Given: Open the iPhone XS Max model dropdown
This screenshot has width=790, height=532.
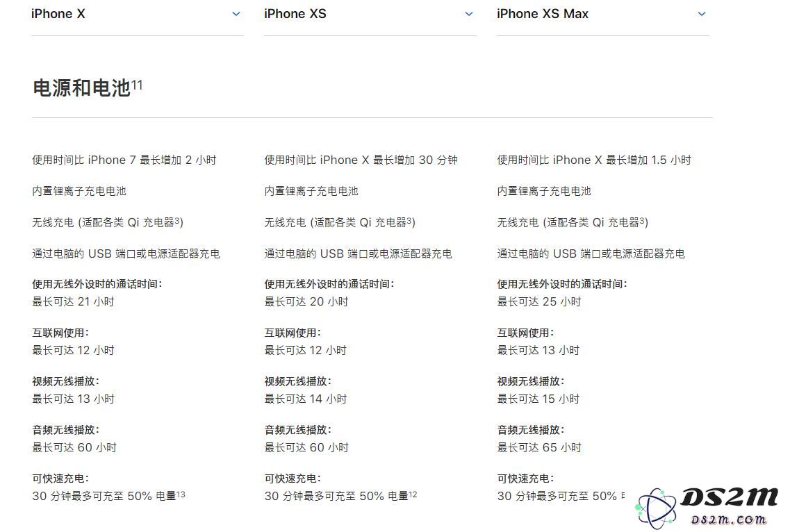Looking at the screenshot, I should pyautogui.click(x=602, y=14).
